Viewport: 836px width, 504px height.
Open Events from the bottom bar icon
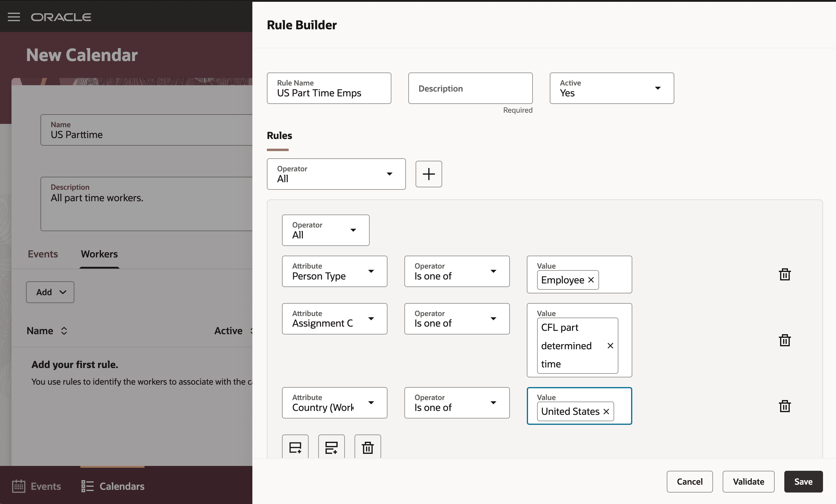19,486
